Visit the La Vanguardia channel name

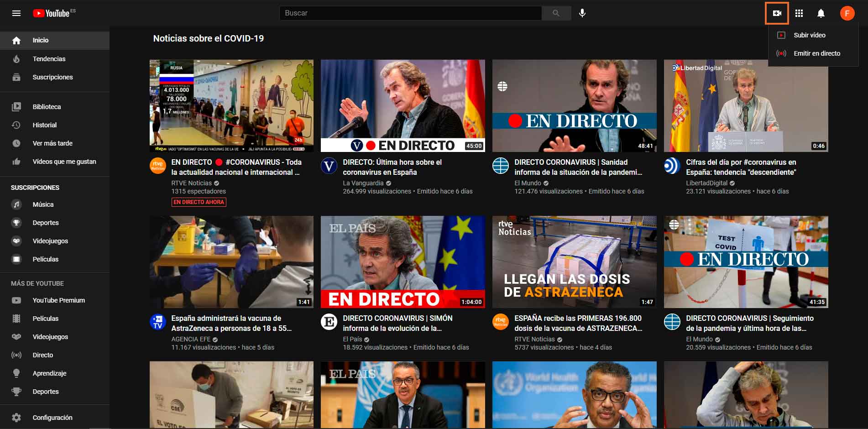(x=363, y=183)
